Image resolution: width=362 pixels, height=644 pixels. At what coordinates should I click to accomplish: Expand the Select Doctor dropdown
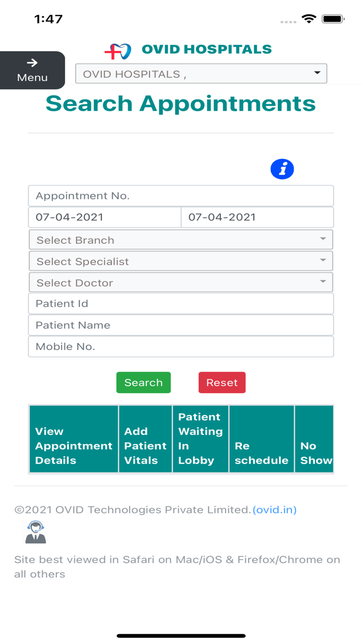[180, 282]
